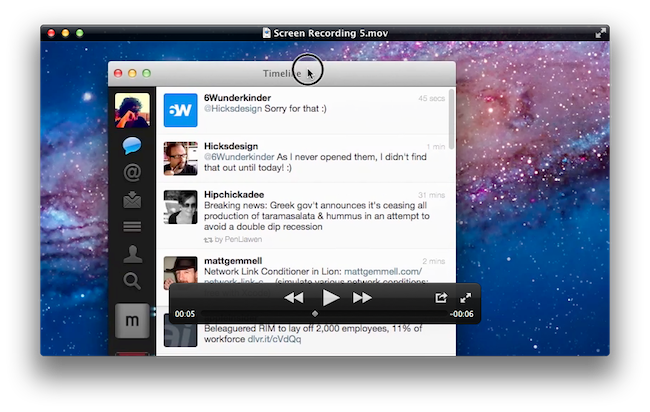Click the Hipchickadee username
The height and width of the screenshot is (412, 650).
[236, 194]
